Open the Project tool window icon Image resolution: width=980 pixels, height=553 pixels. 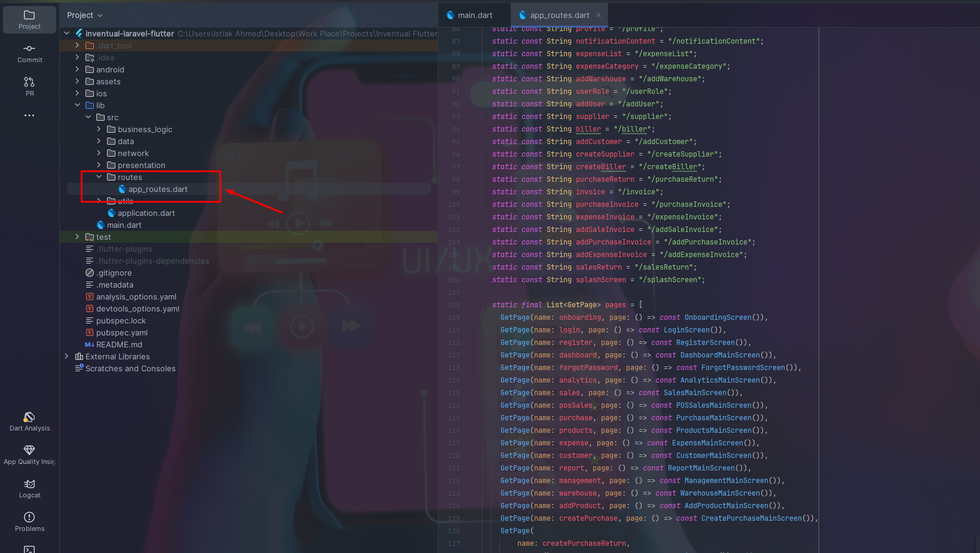[x=29, y=19]
